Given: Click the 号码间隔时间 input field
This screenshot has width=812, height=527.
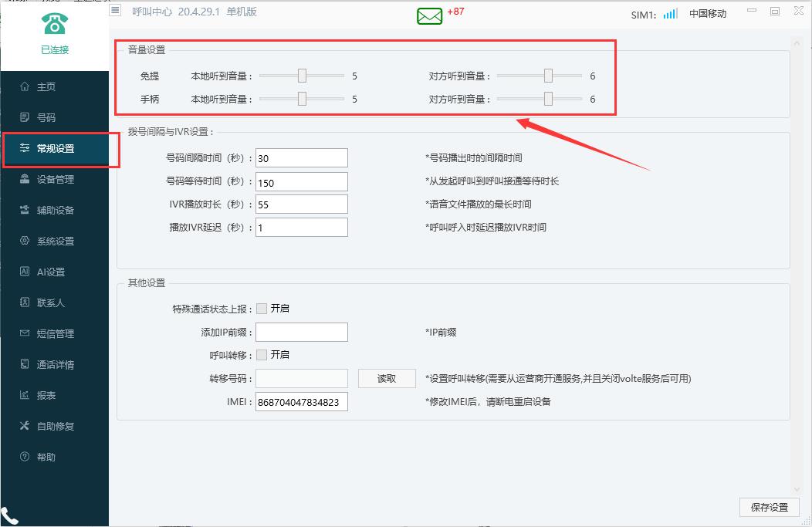Looking at the screenshot, I should (x=302, y=158).
